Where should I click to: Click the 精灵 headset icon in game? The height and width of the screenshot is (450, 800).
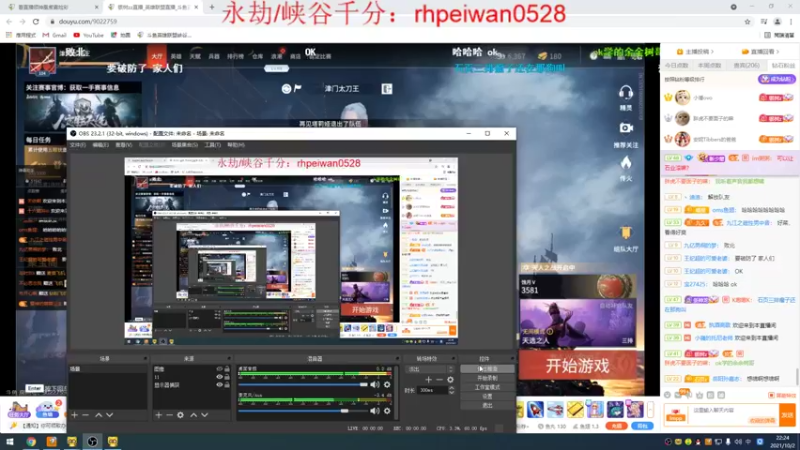[626, 92]
